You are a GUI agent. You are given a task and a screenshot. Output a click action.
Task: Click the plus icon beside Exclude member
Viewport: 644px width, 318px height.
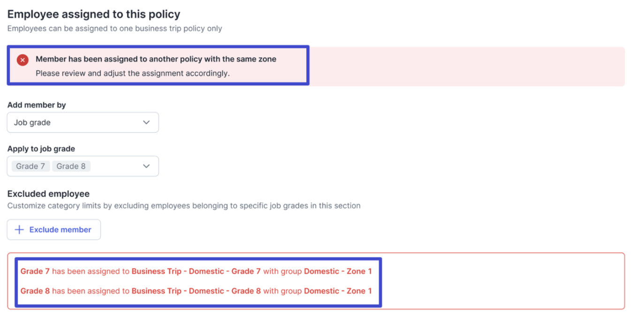(19, 230)
